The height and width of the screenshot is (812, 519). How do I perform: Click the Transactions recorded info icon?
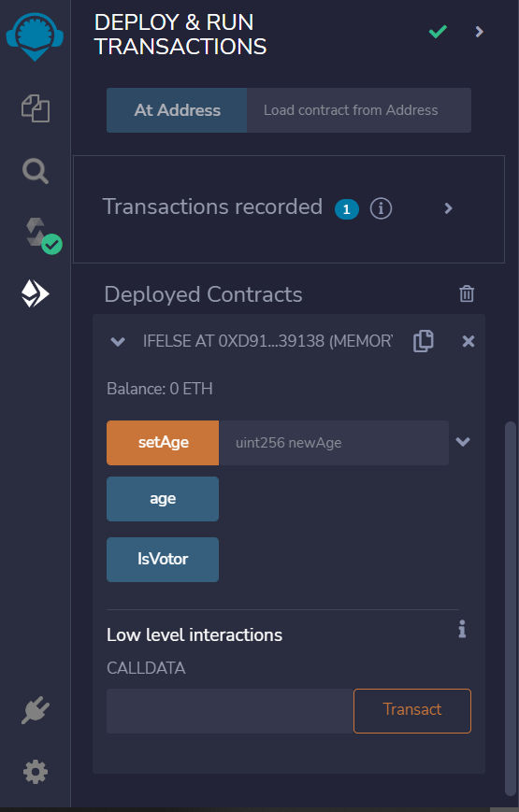(x=381, y=208)
